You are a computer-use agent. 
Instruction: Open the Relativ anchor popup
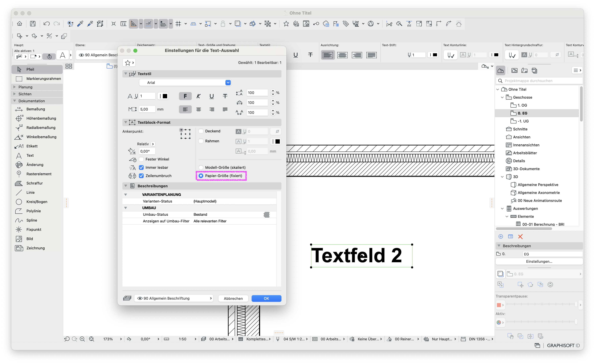153,144
